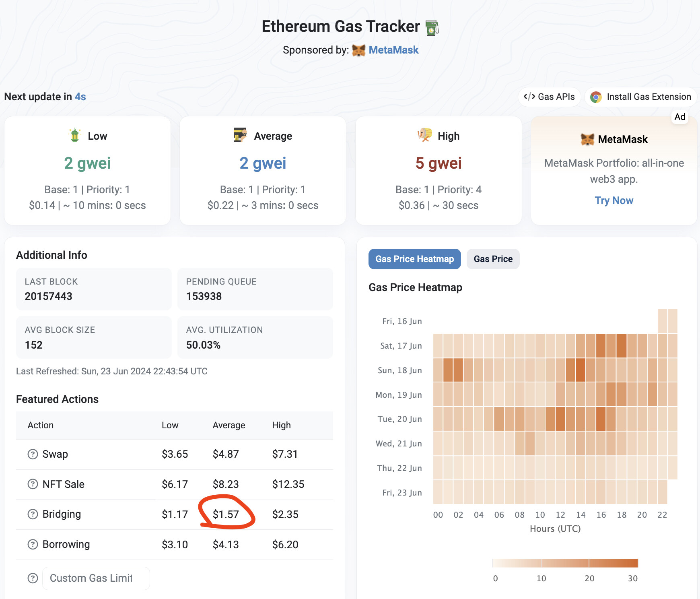Click the MetaMask sponsor link
This screenshot has width=700, height=599.
(x=393, y=50)
